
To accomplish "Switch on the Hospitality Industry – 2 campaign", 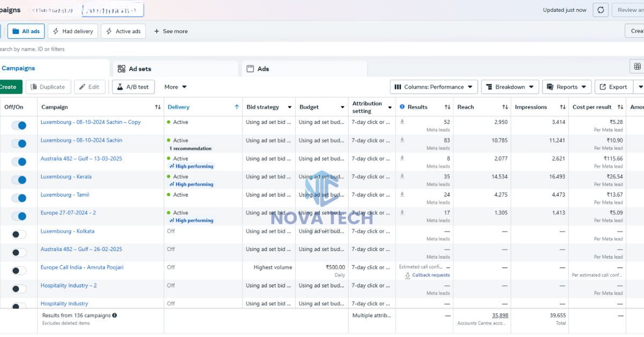I will [x=19, y=289].
